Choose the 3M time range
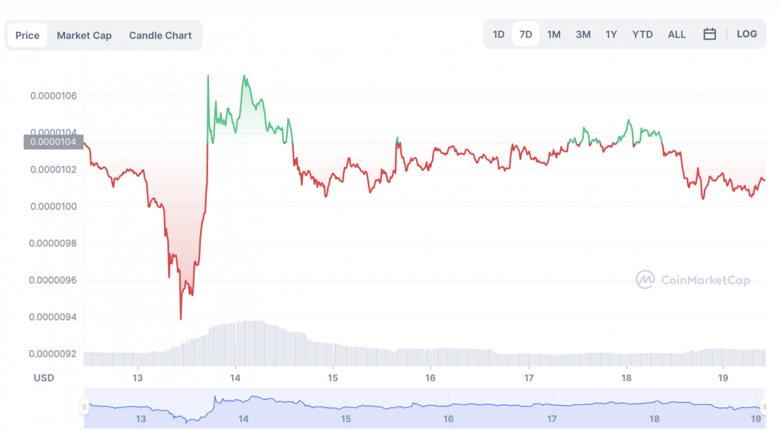 tap(583, 34)
